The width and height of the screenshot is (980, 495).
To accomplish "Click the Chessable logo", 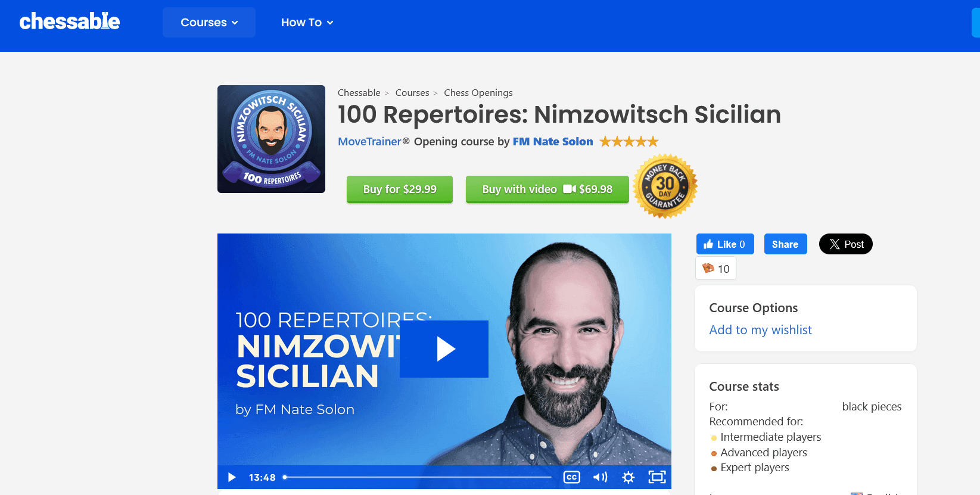I will (x=70, y=22).
